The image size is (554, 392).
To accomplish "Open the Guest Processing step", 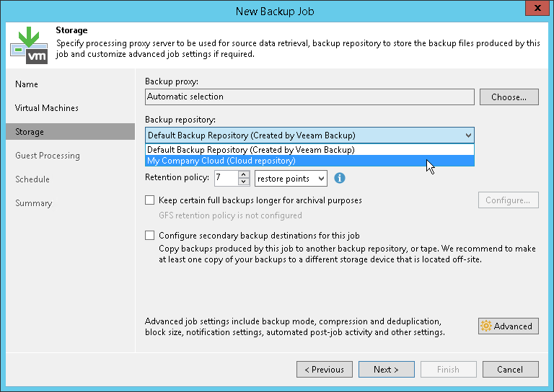I will pyautogui.click(x=48, y=156).
